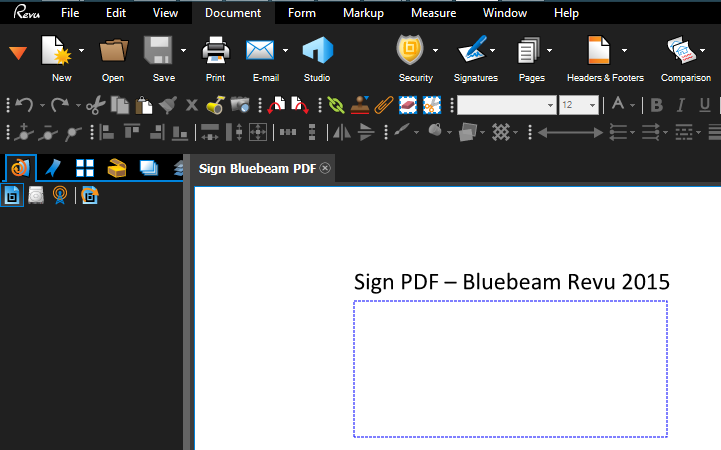Click the Revu logo
This screenshot has height=450, width=721.
click(27, 12)
